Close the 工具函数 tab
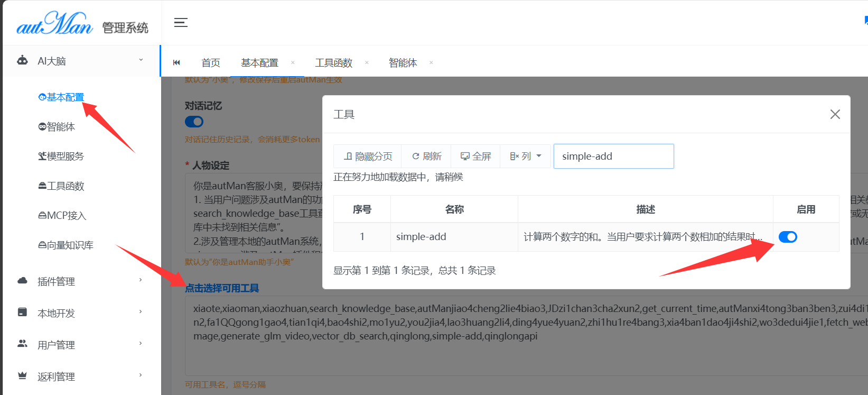Screen dimensions: 868x395 tap(367, 62)
